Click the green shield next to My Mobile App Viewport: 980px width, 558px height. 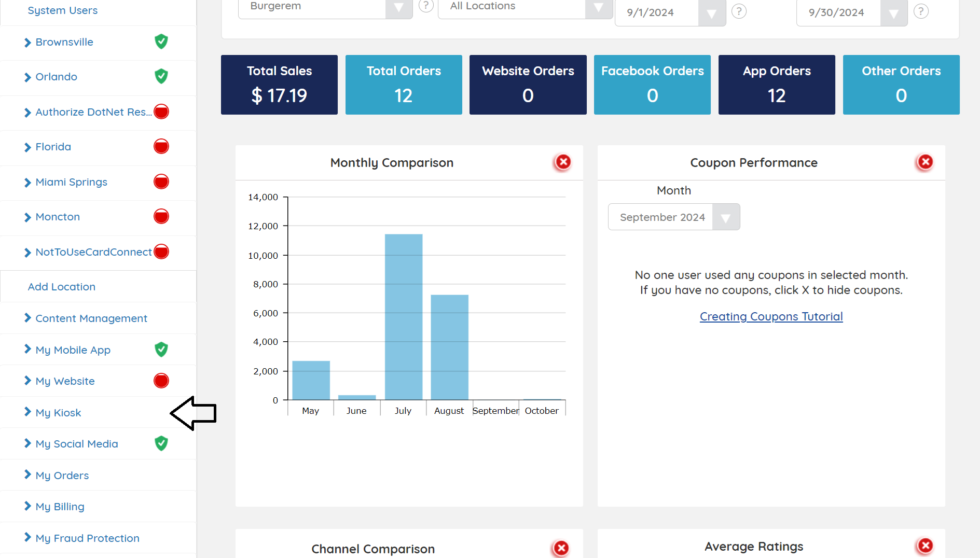(x=161, y=350)
